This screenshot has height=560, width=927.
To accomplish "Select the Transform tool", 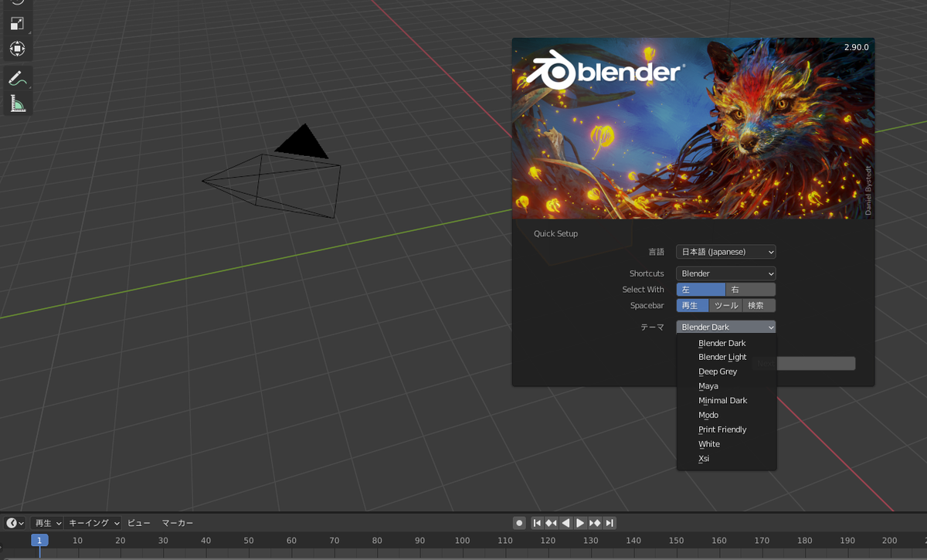I will point(17,49).
